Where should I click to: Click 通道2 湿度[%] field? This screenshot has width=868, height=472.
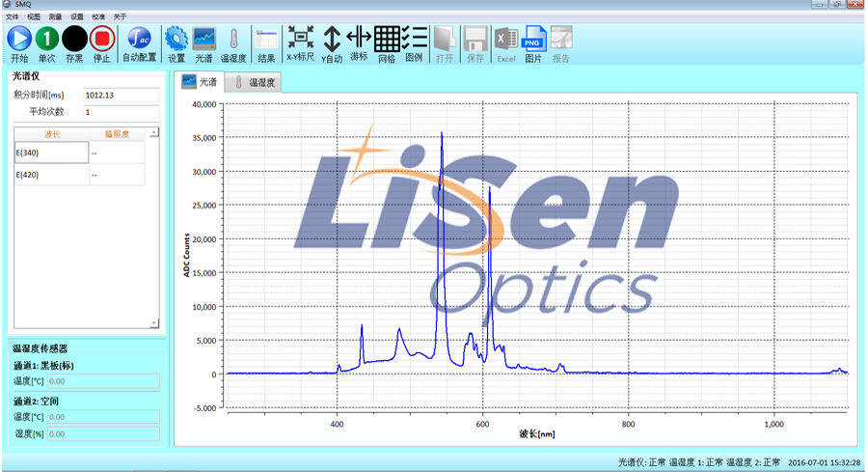(103, 433)
